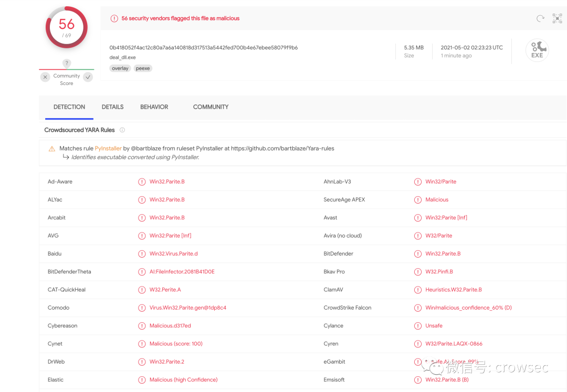Click the alert icon in the Avast row

418,218
